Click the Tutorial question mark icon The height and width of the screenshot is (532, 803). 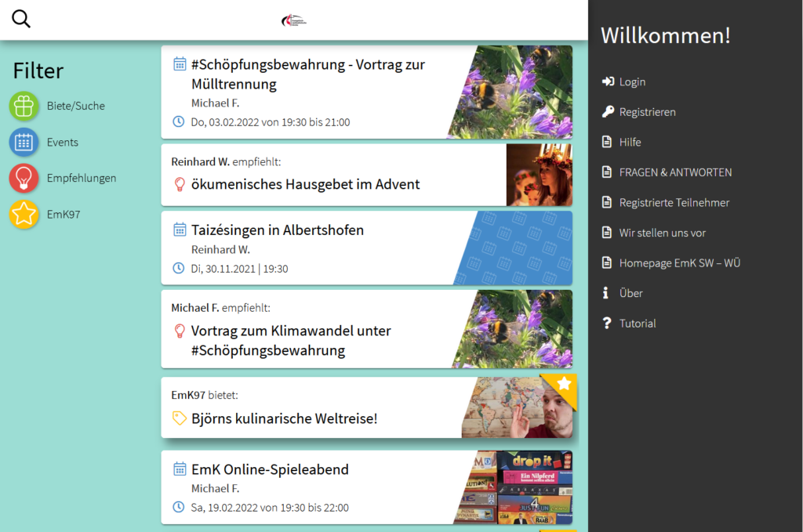click(606, 324)
